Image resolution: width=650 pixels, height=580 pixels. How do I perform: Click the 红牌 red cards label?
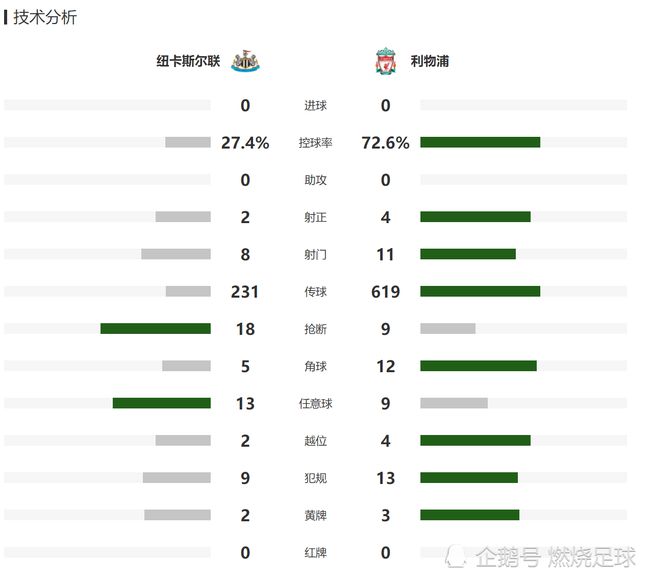pyautogui.click(x=315, y=553)
